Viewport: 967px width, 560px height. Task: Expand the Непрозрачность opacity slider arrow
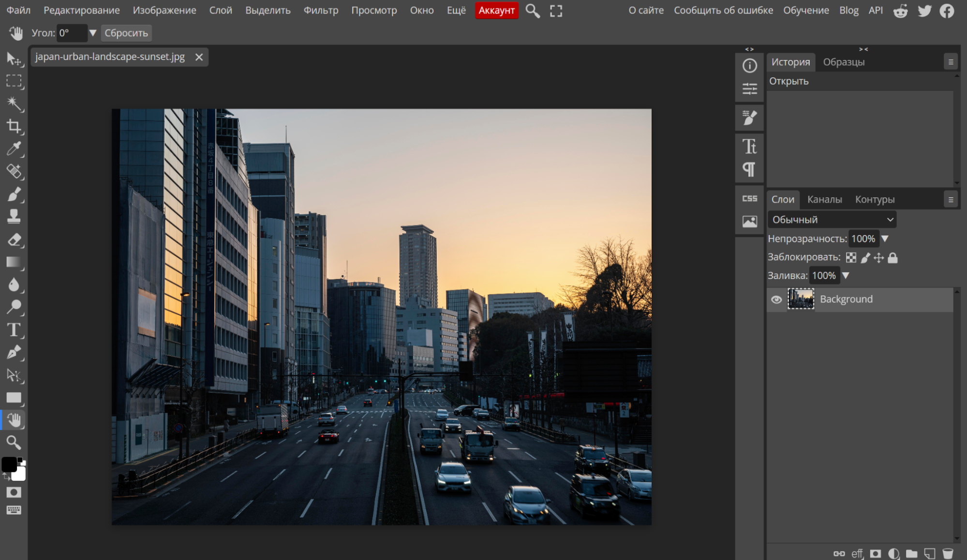[885, 238]
